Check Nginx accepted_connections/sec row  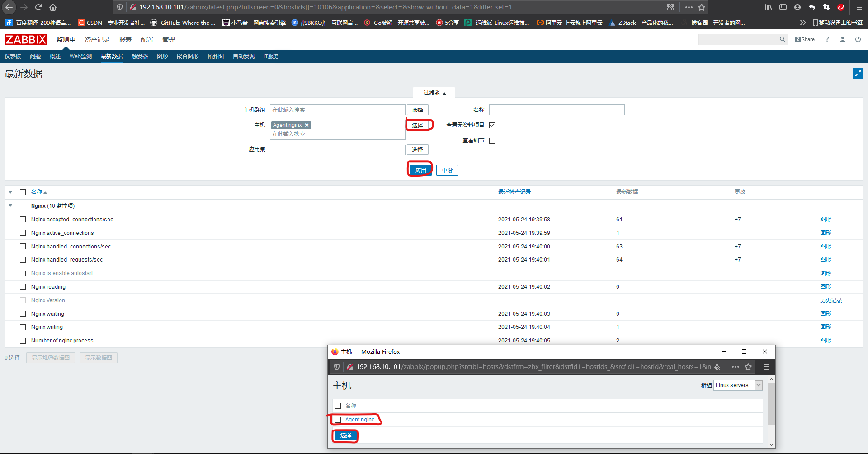coord(23,220)
